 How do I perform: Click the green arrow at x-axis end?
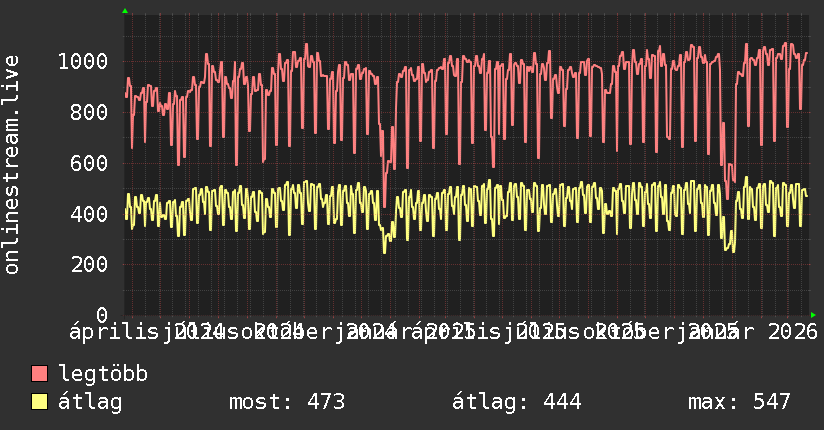[x=813, y=315]
